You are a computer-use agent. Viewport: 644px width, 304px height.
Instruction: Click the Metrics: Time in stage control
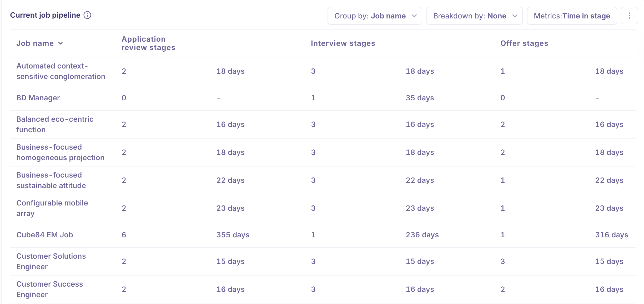click(572, 16)
